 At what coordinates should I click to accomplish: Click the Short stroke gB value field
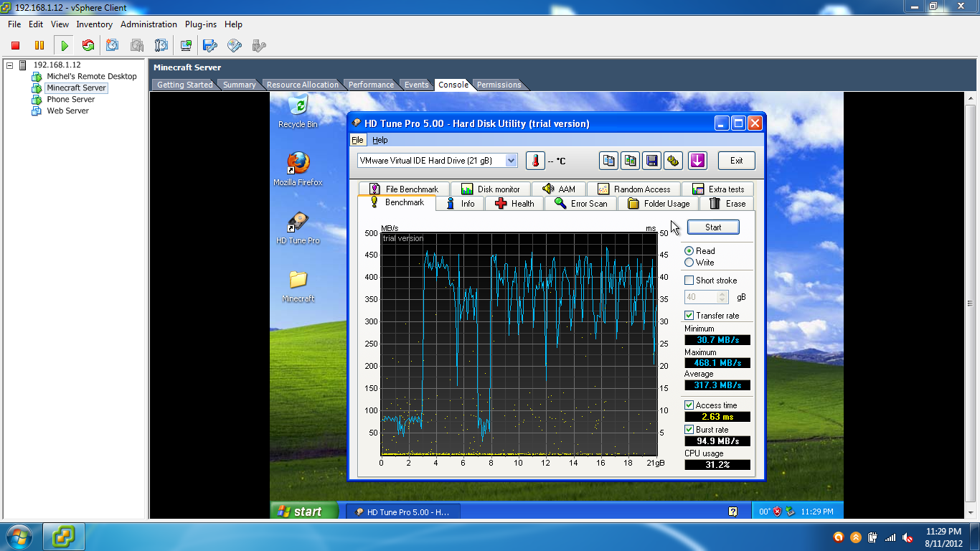pos(701,297)
